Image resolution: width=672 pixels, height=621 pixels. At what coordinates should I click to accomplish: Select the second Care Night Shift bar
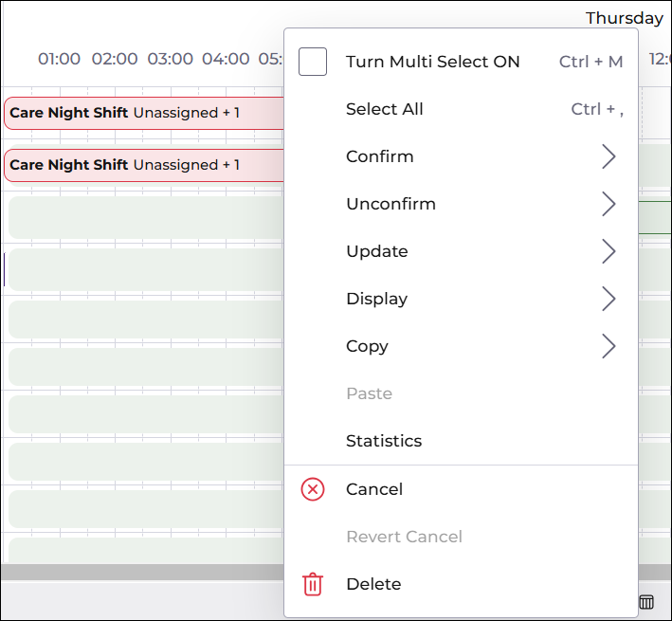point(143,165)
